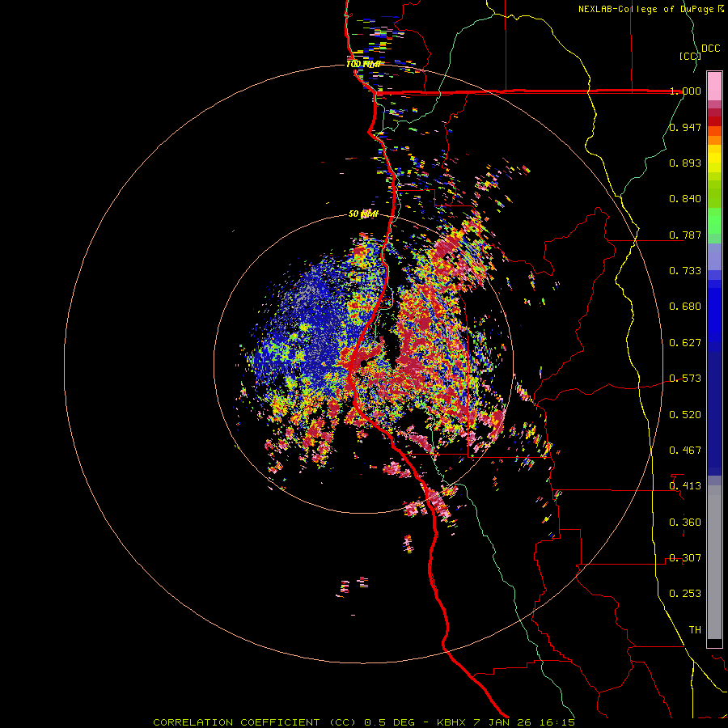This screenshot has height=728, width=728.
Task: Pick the bright green segment of the color bar
Action: [x=714, y=221]
